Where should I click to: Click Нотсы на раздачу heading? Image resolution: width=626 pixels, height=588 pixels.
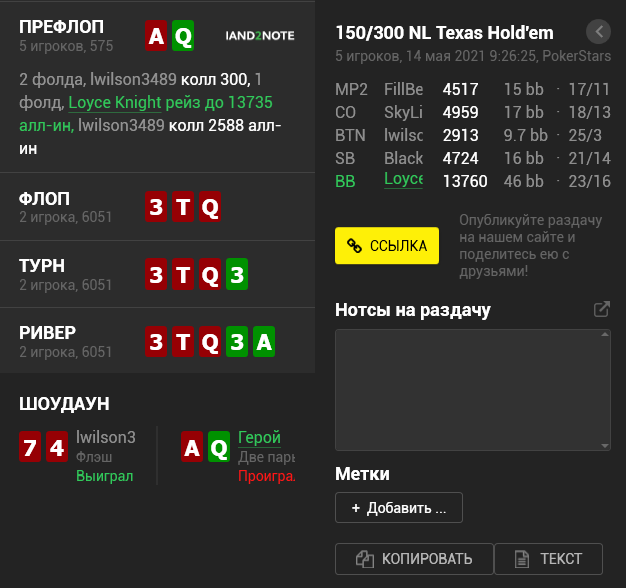pyautogui.click(x=413, y=310)
